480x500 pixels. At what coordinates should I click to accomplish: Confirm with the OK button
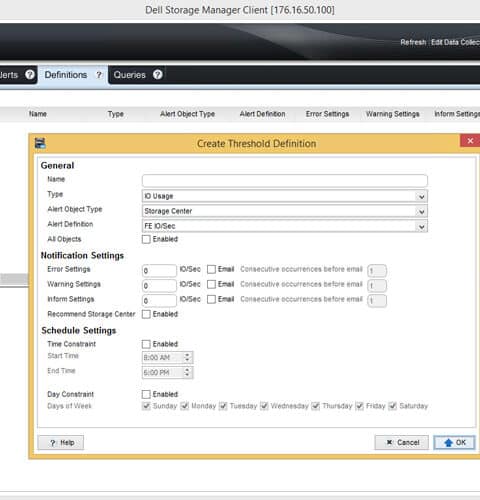(x=454, y=443)
